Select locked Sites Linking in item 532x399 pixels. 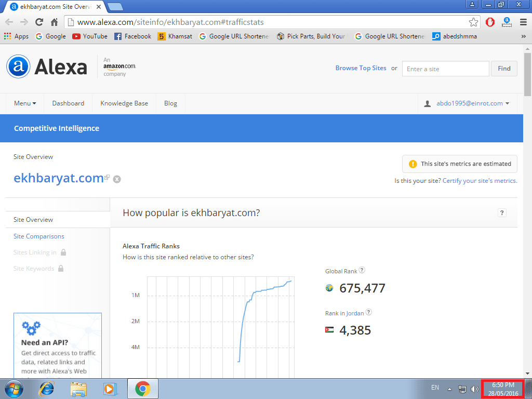coord(39,252)
